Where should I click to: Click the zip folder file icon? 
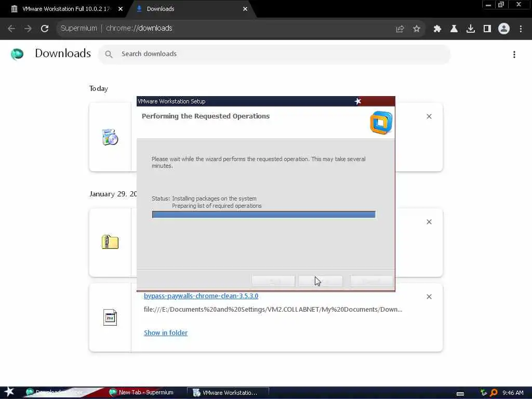click(110, 242)
